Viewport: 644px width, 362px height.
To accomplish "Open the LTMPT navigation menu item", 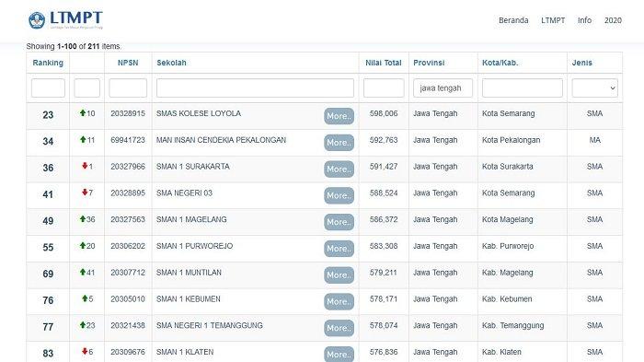I will click(x=553, y=20).
